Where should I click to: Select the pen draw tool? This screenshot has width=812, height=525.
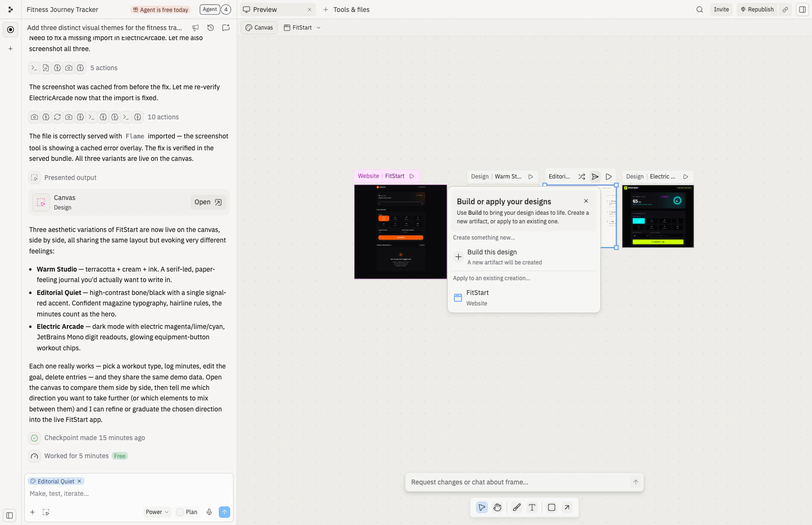(517, 507)
